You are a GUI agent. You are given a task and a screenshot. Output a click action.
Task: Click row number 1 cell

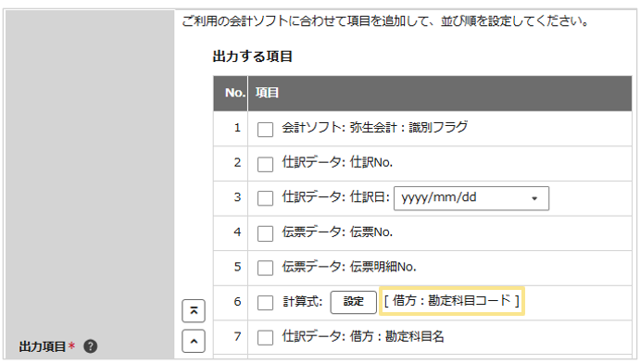(231, 128)
